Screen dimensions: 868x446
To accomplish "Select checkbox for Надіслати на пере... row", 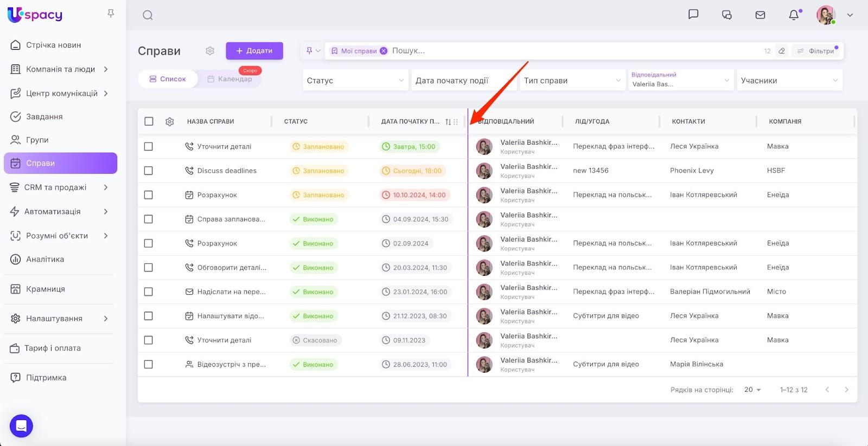I will point(149,292).
